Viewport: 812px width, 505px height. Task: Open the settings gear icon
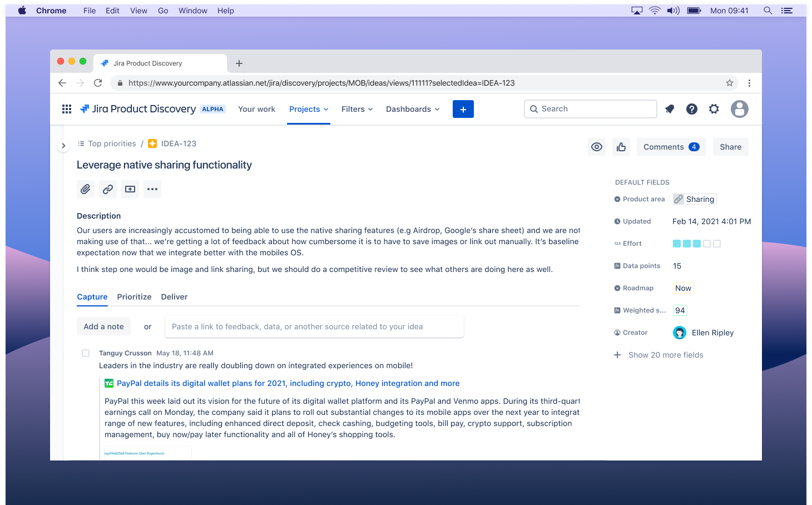click(x=714, y=109)
